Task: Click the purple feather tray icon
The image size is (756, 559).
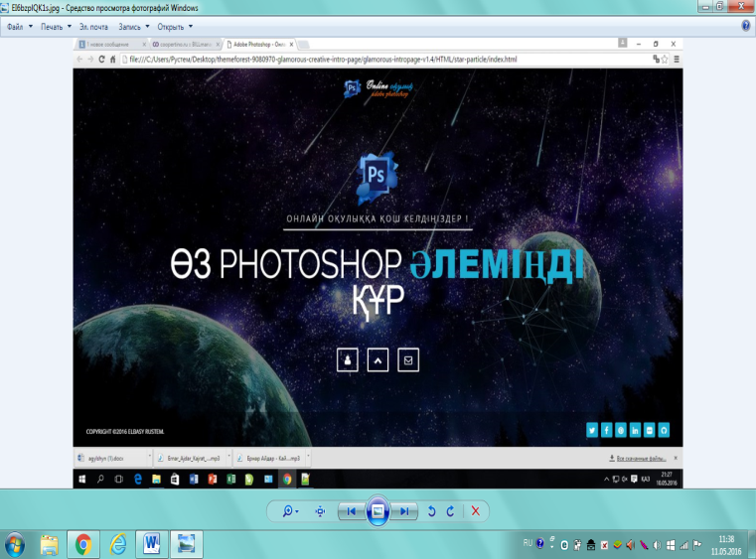Action: pos(644,545)
